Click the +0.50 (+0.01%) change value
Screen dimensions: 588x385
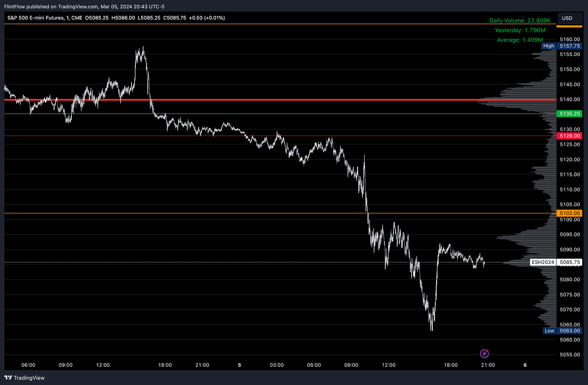click(x=207, y=18)
